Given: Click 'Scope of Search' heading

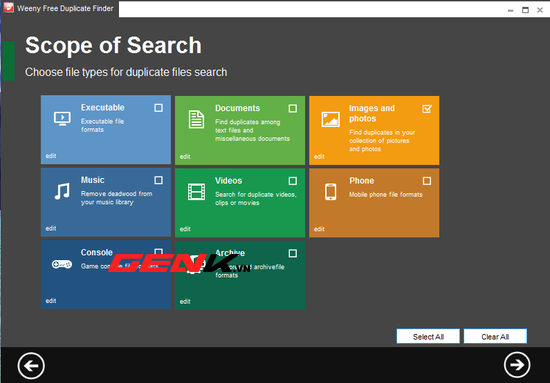Looking at the screenshot, I should pos(113,45).
